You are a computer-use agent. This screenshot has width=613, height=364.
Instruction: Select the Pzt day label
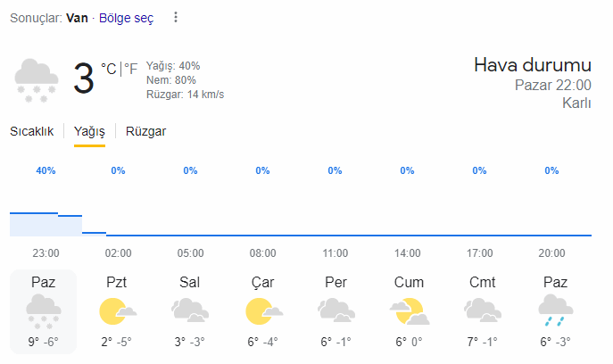tap(117, 282)
